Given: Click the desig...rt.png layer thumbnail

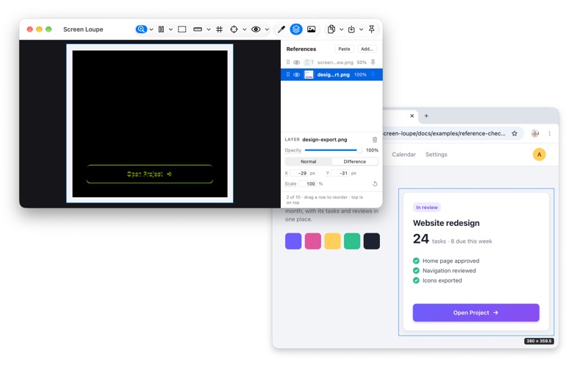Looking at the screenshot, I should point(309,75).
